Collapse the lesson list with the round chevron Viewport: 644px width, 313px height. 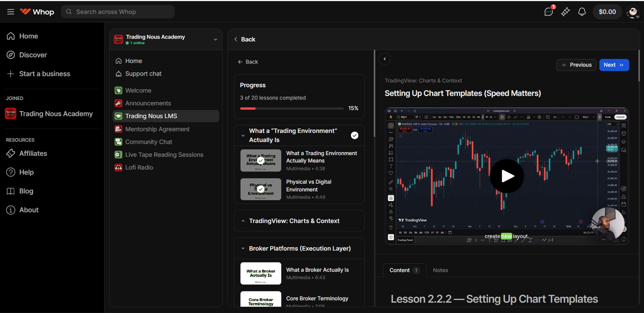click(385, 59)
